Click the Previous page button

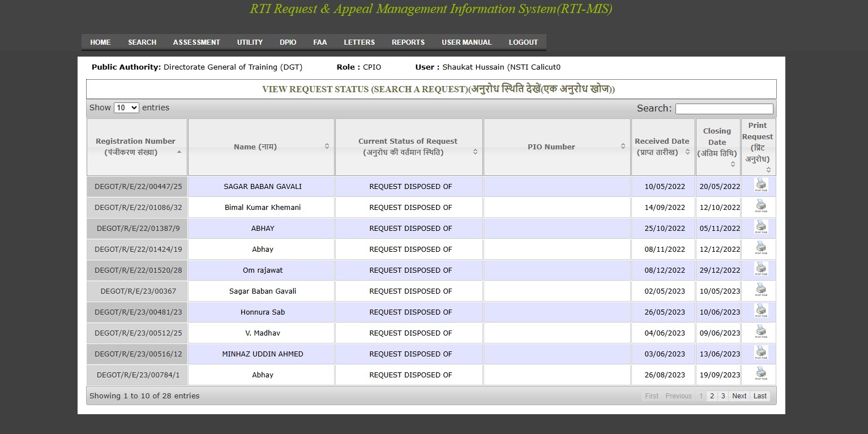678,396
